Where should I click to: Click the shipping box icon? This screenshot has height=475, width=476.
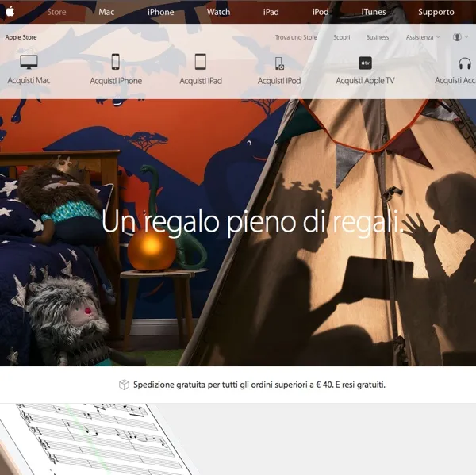(x=124, y=385)
